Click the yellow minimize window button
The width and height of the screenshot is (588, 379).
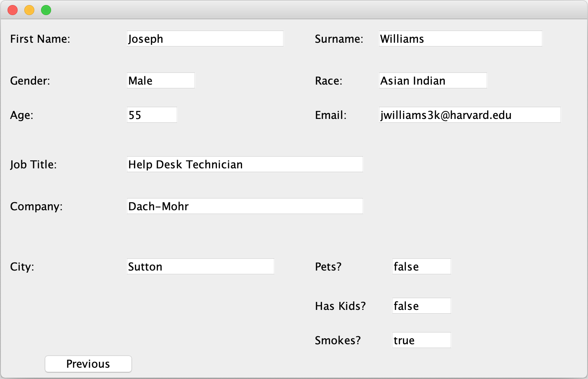coord(29,10)
